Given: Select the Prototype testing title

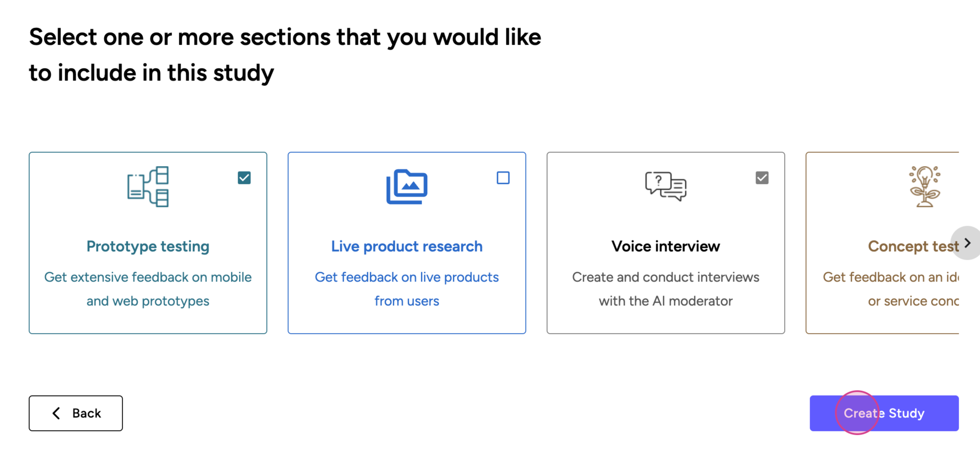Looking at the screenshot, I should pos(148,246).
